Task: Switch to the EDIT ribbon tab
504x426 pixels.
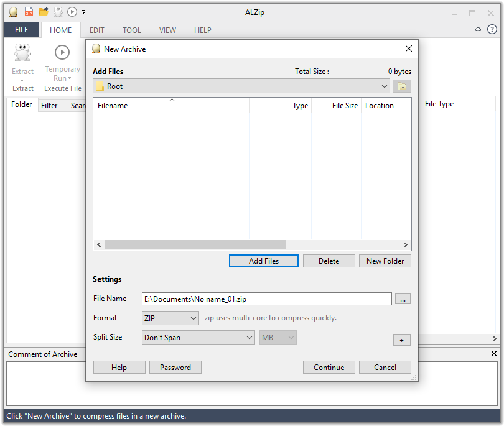Action: [96, 30]
